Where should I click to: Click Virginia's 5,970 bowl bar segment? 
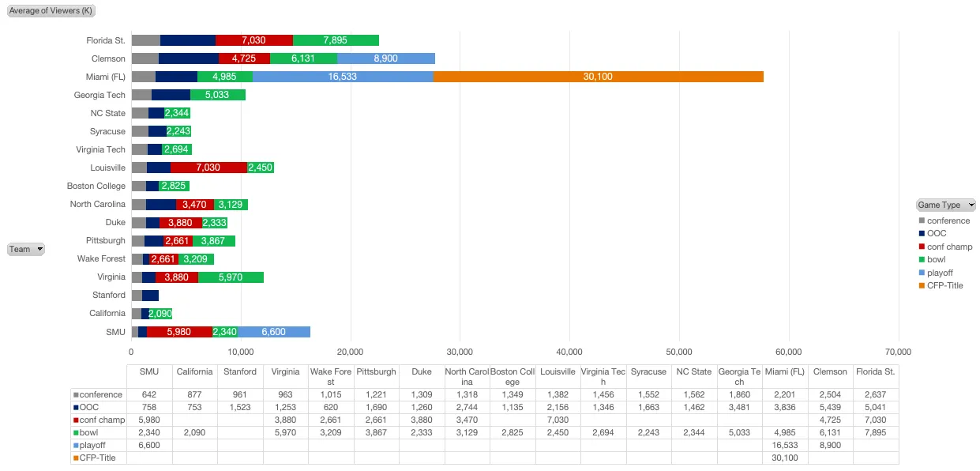pos(231,277)
